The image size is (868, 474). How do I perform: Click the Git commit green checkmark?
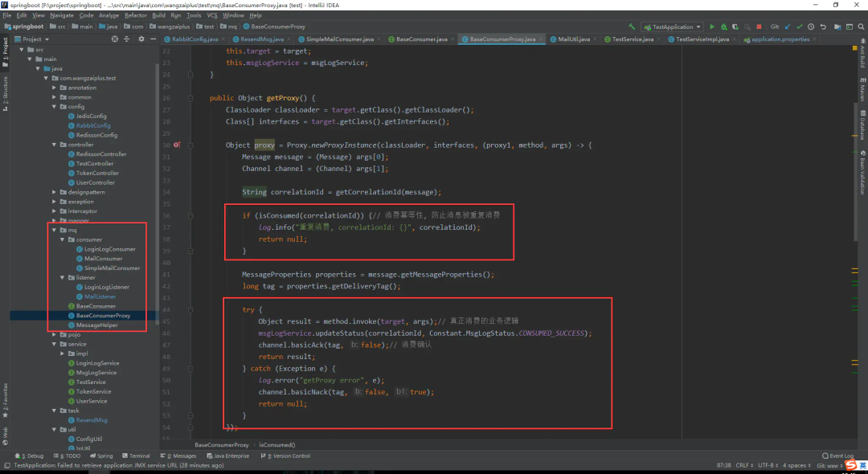[x=800, y=27]
